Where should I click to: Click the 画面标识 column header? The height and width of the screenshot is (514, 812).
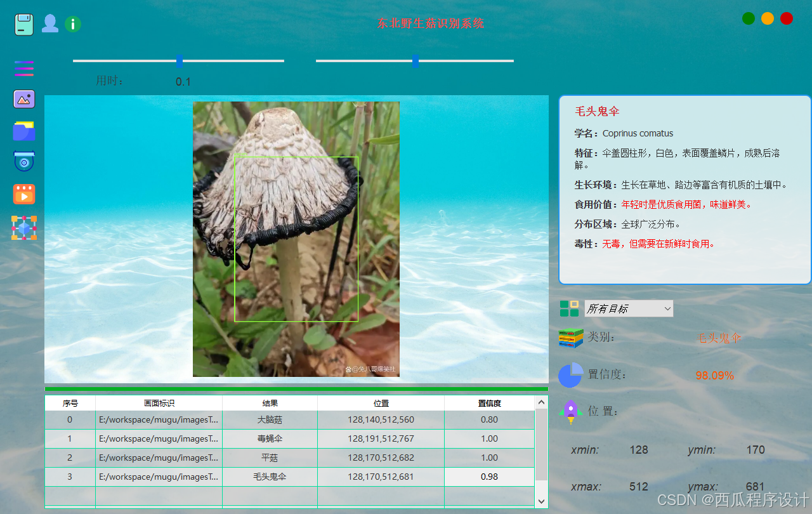(x=159, y=403)
